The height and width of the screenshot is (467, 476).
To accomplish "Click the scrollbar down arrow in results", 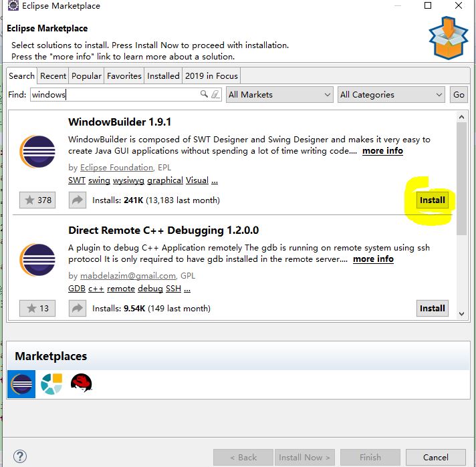I will 461,314.
